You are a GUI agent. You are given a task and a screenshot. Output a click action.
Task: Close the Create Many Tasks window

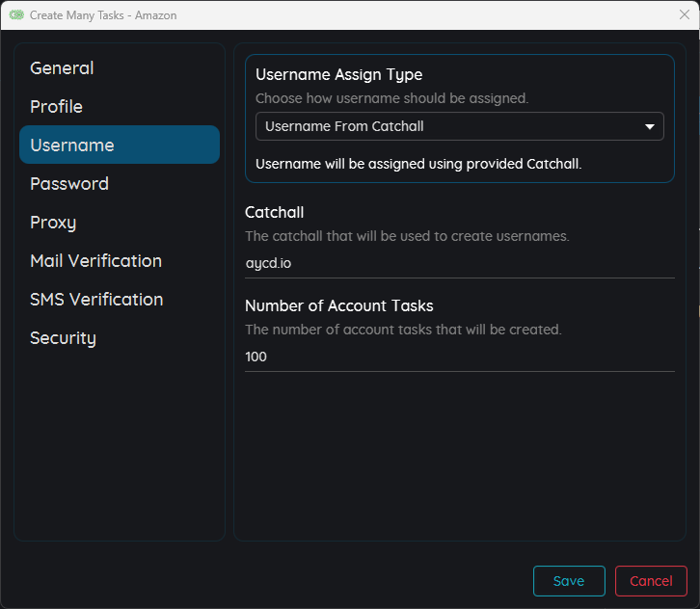[685, 15]
